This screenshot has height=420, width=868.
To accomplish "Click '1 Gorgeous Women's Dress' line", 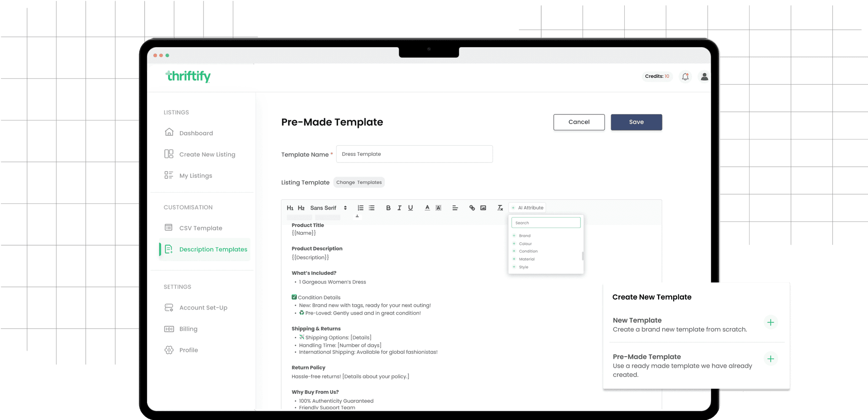I will 332,282.
